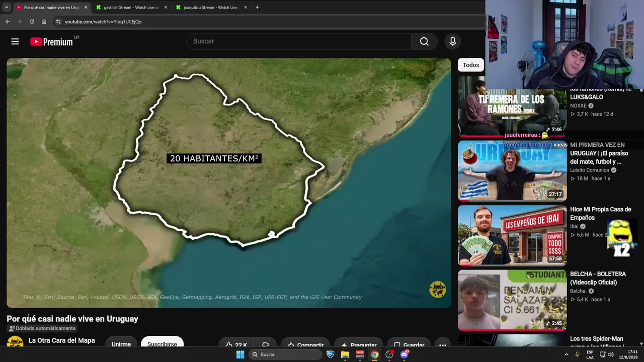The height and width of the screenshot is (362, 644).
Task: Open the Voicemeeter taskbar icon
Action: pyautogui.click(x=360, y=354)
